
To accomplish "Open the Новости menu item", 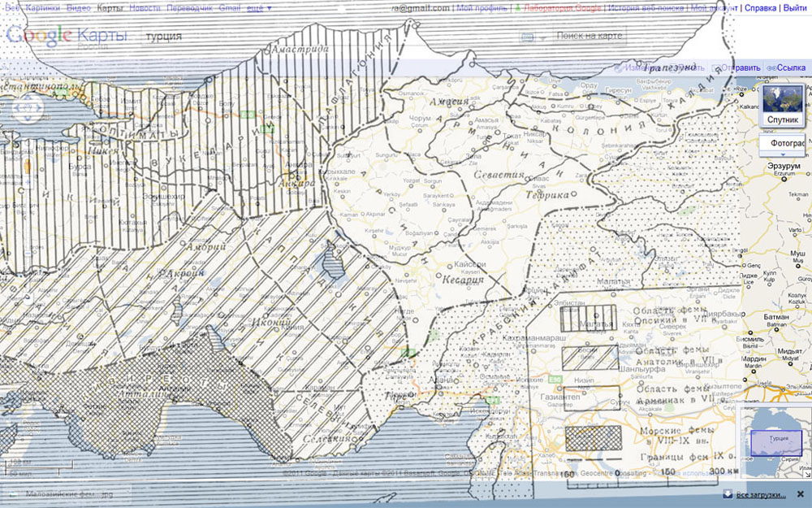I will point(145,8).
